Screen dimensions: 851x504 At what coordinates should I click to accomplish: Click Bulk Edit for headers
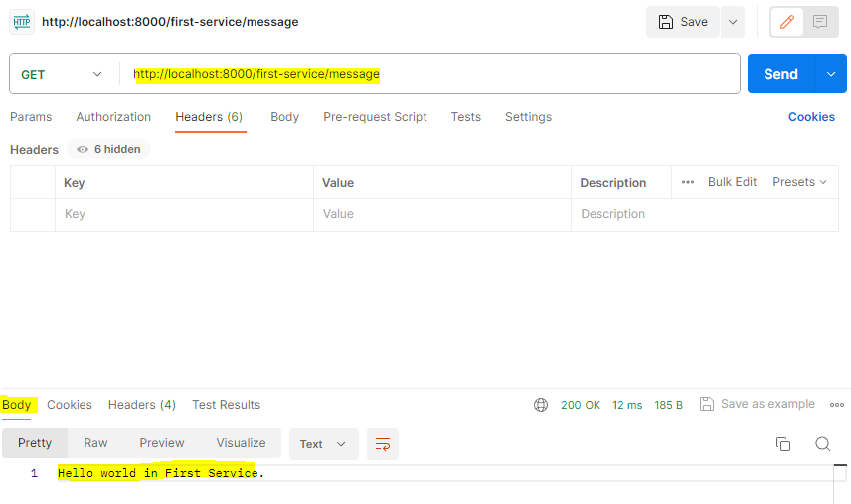[x=732, y=182]
